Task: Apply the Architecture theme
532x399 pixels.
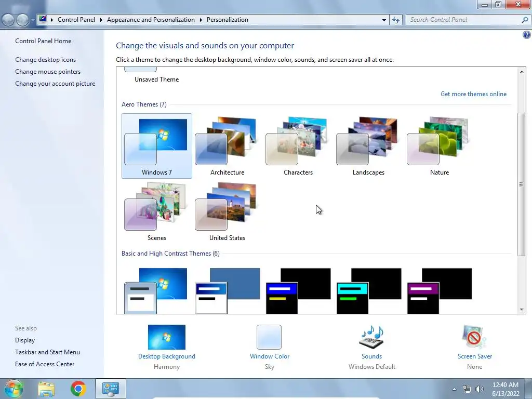Action: 228,146
